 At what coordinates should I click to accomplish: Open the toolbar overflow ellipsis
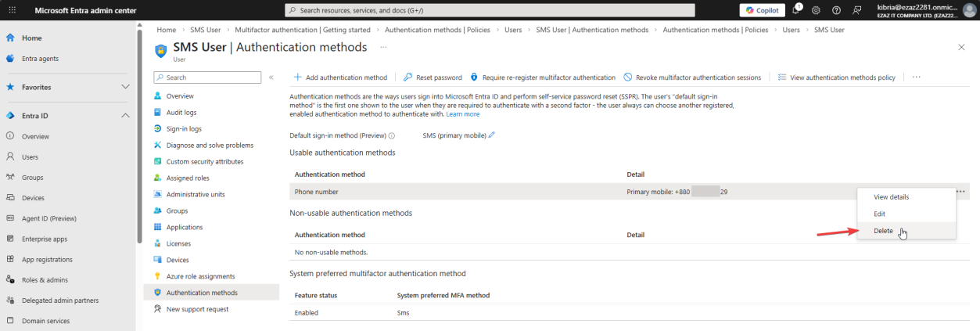click(916, 77)
